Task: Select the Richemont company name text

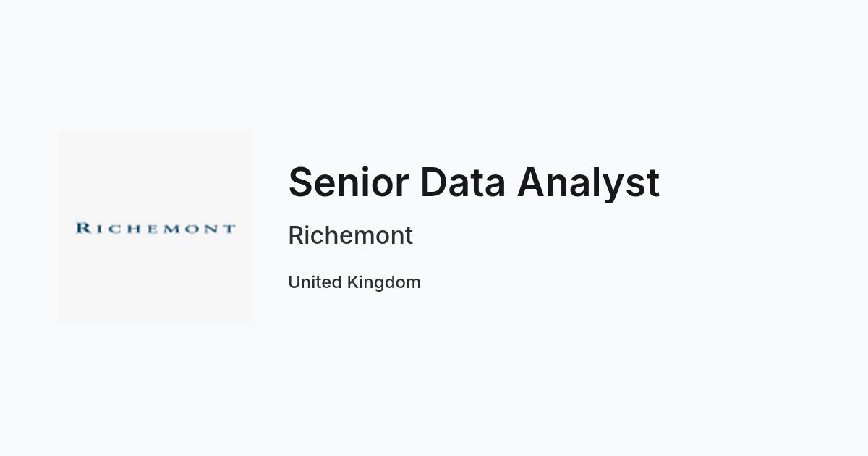Action: click(351, 236)
